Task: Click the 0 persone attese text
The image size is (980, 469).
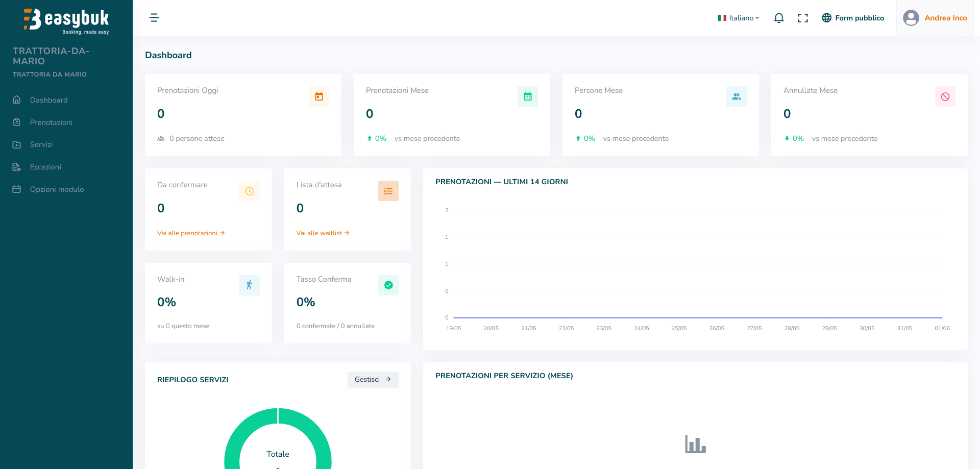Action: [x=197, y=138]
